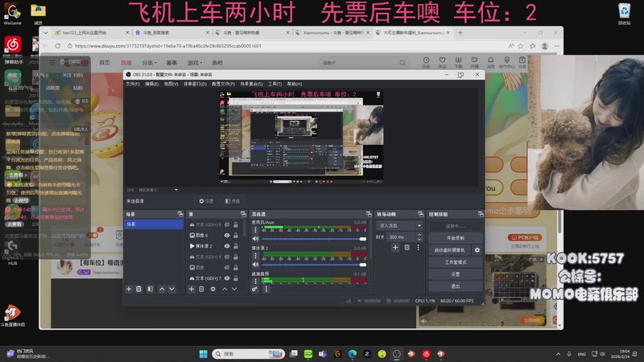Hide the 文本 (GDI+) 7 source via eye icon

coord(227,278)
